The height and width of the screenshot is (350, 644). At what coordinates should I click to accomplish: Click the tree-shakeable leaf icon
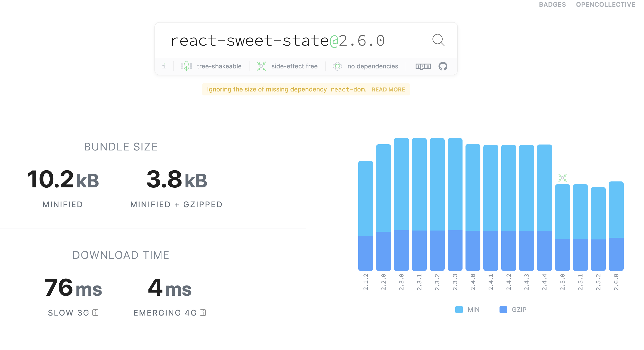click(x=186, y=66)
